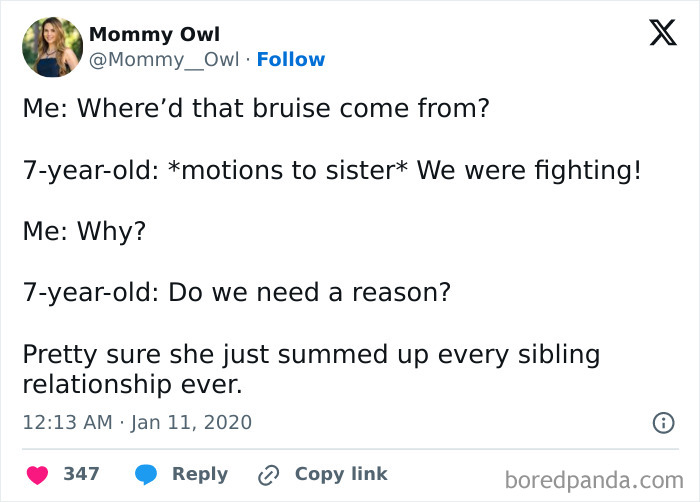
Task: Click the pink heart like icon
Action: click(37, 474)
